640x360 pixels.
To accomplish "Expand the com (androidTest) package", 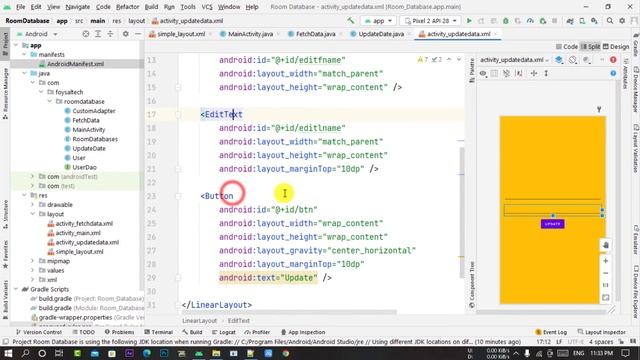I will tap(33, 177).
